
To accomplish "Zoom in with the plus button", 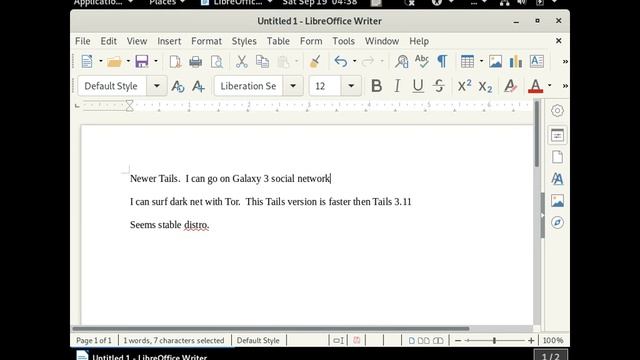I will 531,340.
